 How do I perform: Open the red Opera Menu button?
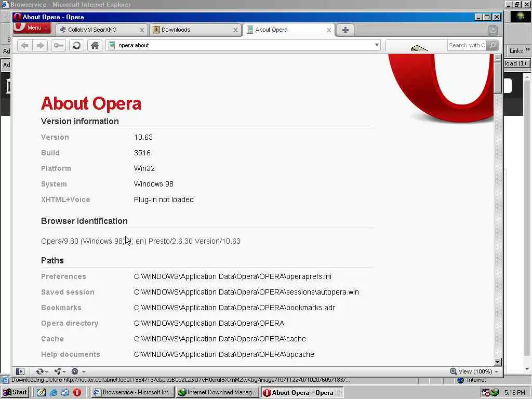[32, 28]
